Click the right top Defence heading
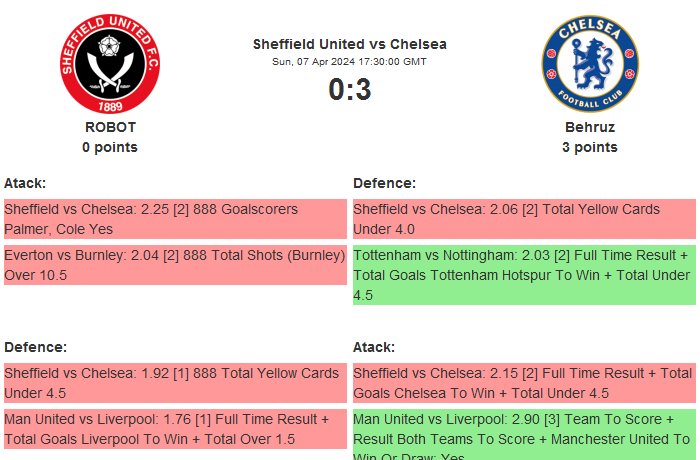 click(x=384, y=183)
